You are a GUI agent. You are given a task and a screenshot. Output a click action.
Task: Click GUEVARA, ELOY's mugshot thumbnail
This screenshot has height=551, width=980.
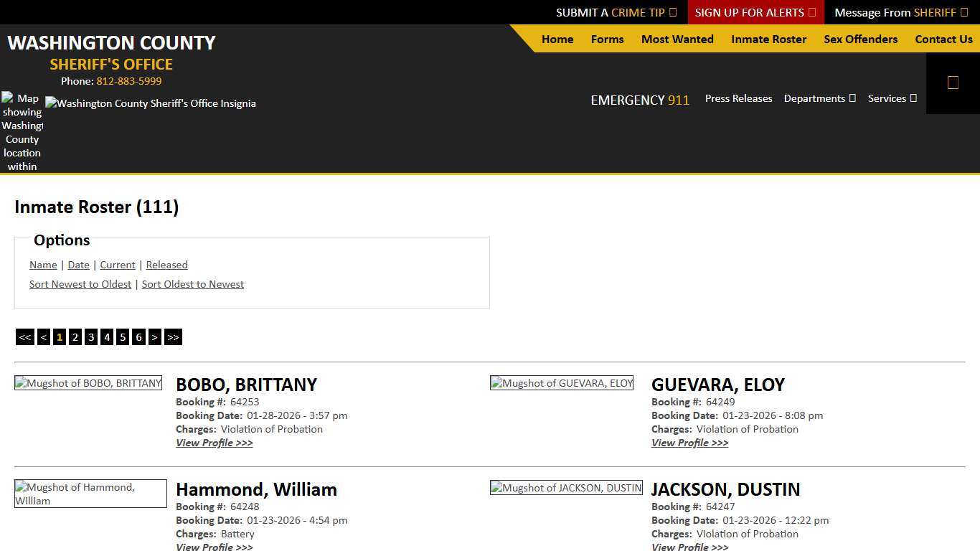[x=561, y=382]
